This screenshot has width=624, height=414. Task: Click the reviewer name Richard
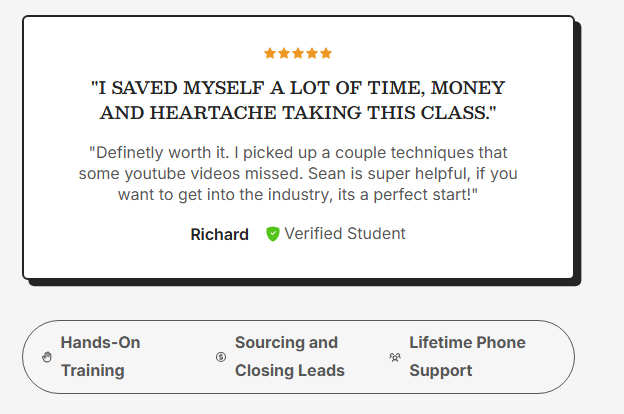tap(219, 235)
